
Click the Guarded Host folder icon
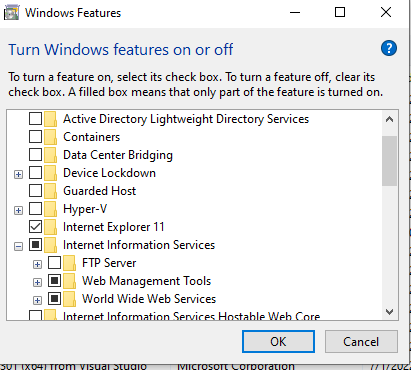50,191
